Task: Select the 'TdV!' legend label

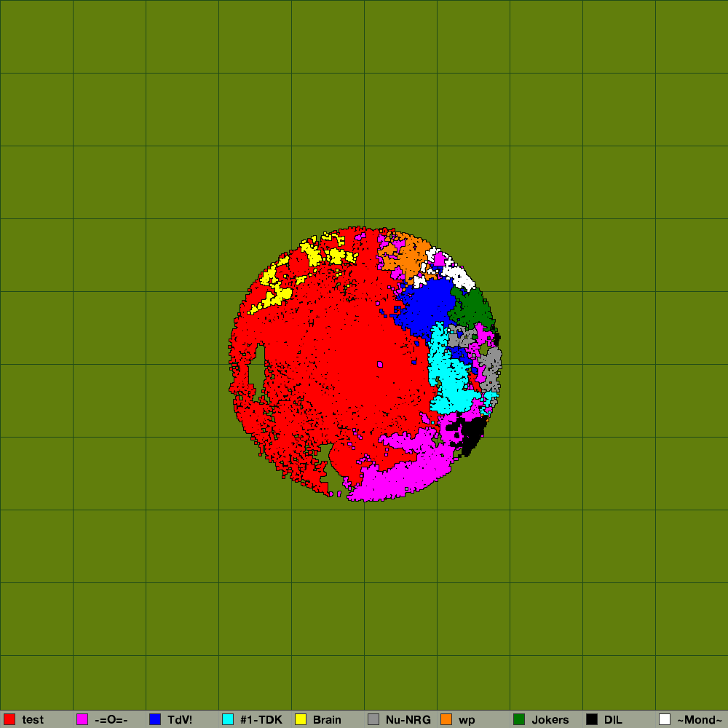Action: coord(180,720)
